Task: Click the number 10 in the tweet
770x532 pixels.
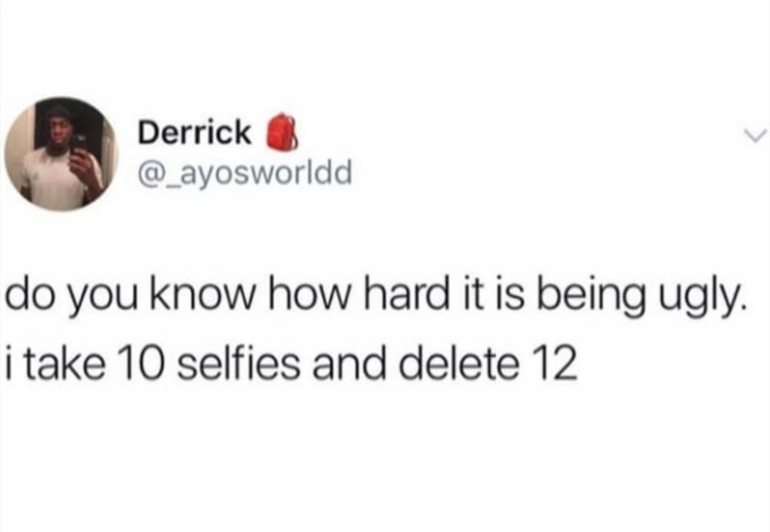Action: tap(143, 365)
